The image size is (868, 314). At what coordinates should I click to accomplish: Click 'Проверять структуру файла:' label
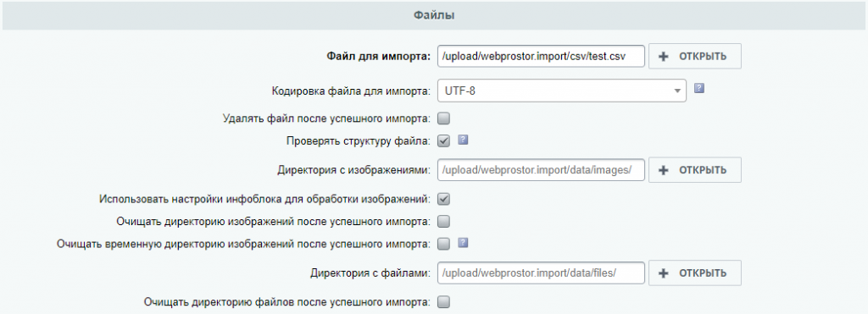tap(359, 141)
